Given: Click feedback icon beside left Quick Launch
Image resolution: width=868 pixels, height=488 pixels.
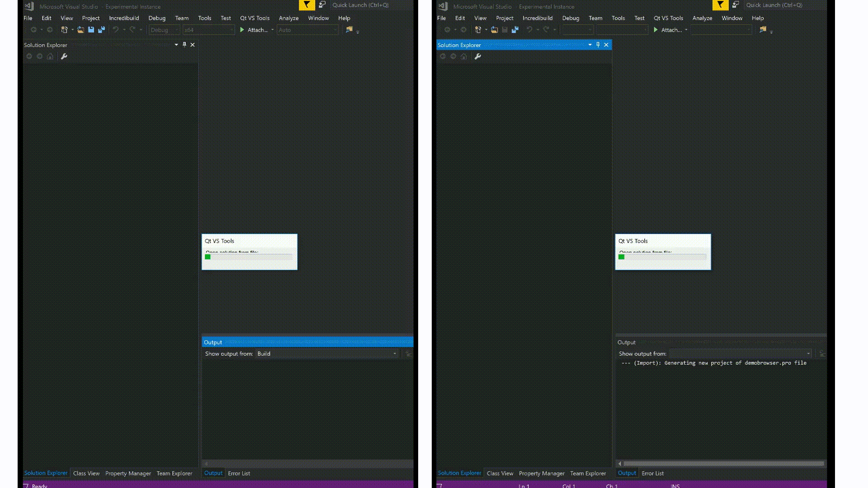Looking at the screenshot, I should [322, 5].
